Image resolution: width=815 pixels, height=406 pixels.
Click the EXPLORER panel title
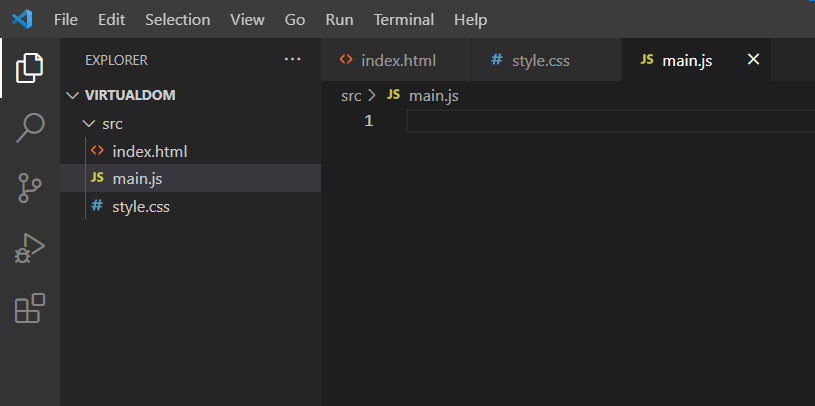116,60
